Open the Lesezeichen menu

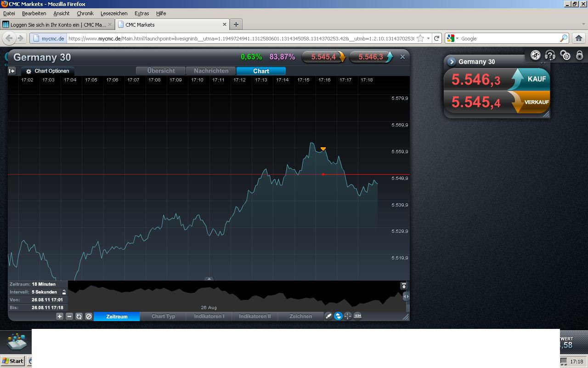[x=114, y=13]
